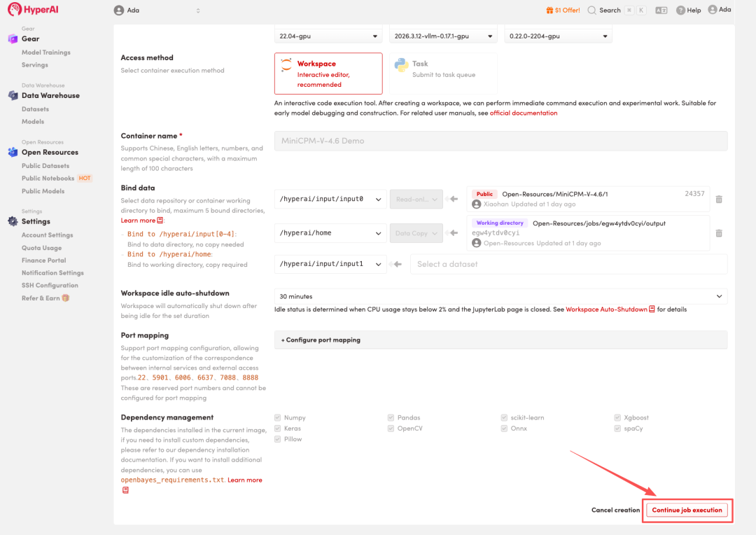The image size is (756, 535).
Task: Open the Data Copy mode dropdown
Action: point(416,233)
